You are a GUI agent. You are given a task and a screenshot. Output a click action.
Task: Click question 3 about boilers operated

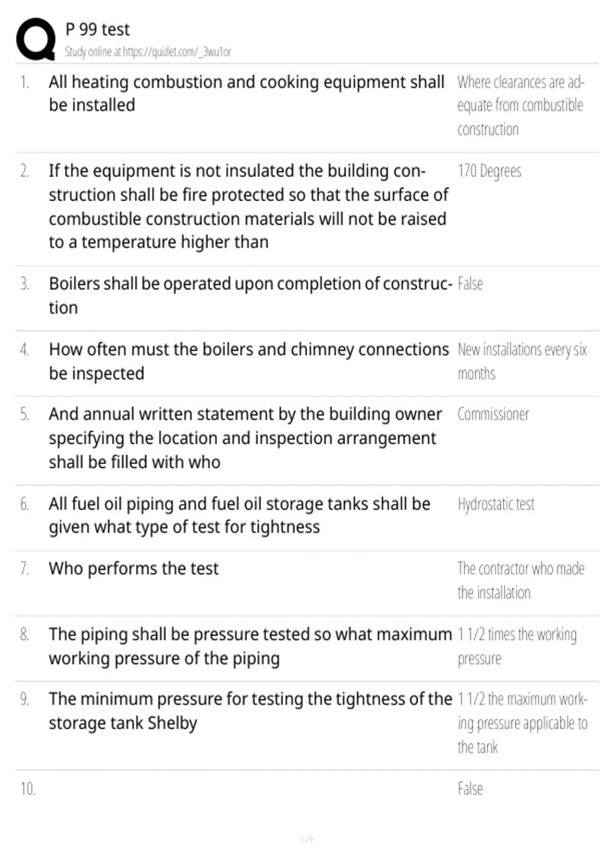coord(250,296)
